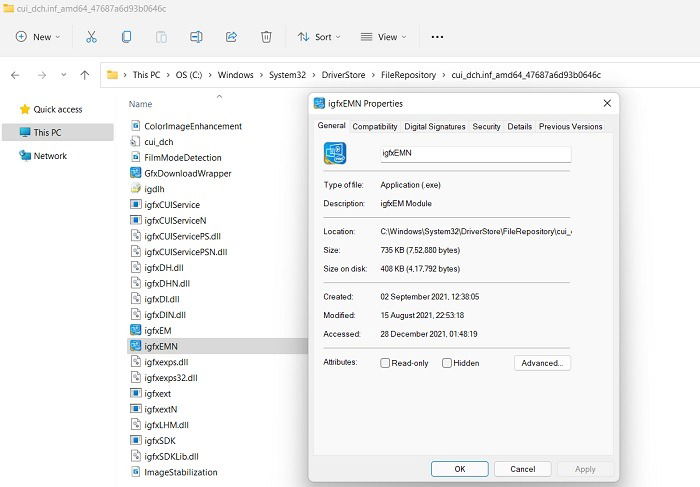Enable the Read-only checkbox

[385, 363]
